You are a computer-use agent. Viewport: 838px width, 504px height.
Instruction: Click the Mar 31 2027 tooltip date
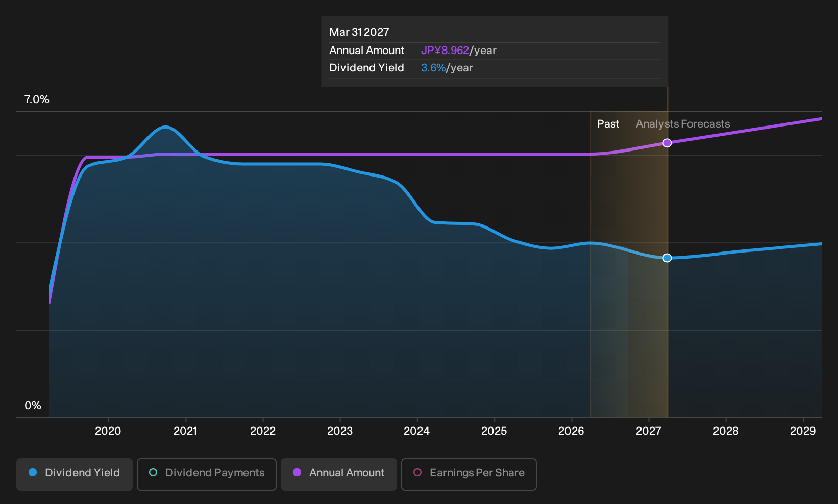pyautogui.click(x=359, y=32)
